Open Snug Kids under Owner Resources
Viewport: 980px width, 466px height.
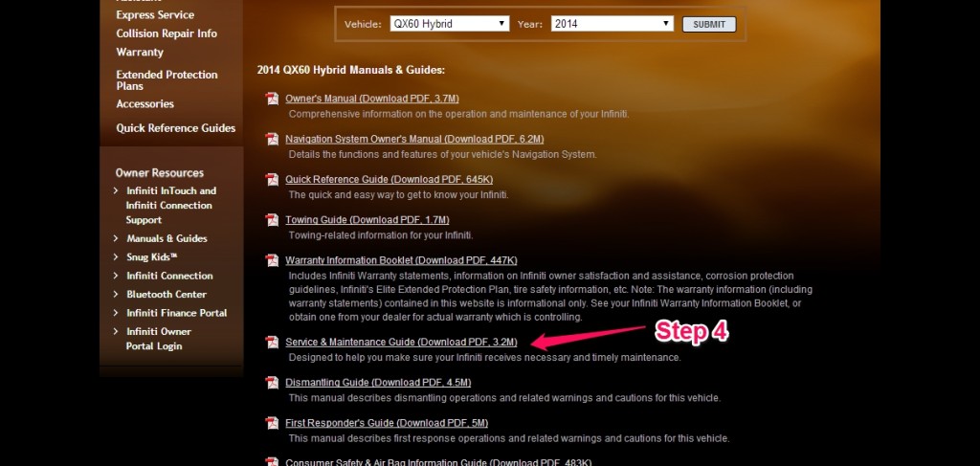pyautogui.click(x=152, y=257)
